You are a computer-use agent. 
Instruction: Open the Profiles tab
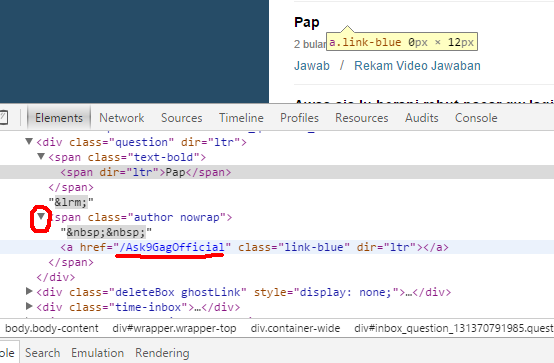tap(299, 118)
